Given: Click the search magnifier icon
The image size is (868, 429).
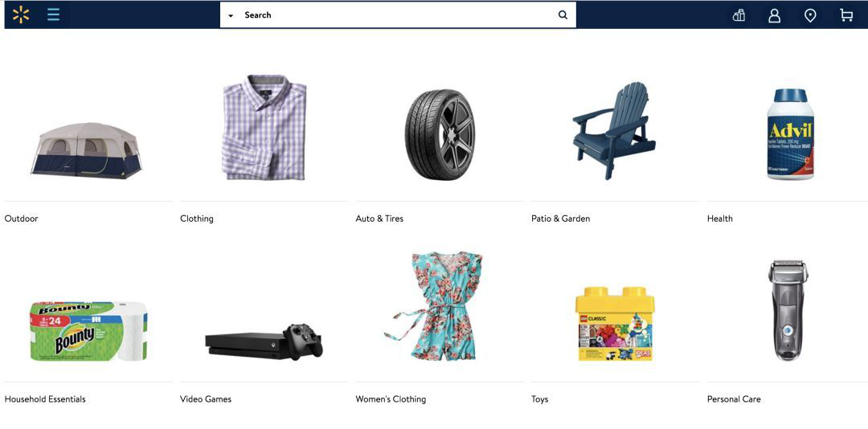Looking at the screenshot, I should tap(563, 15).
